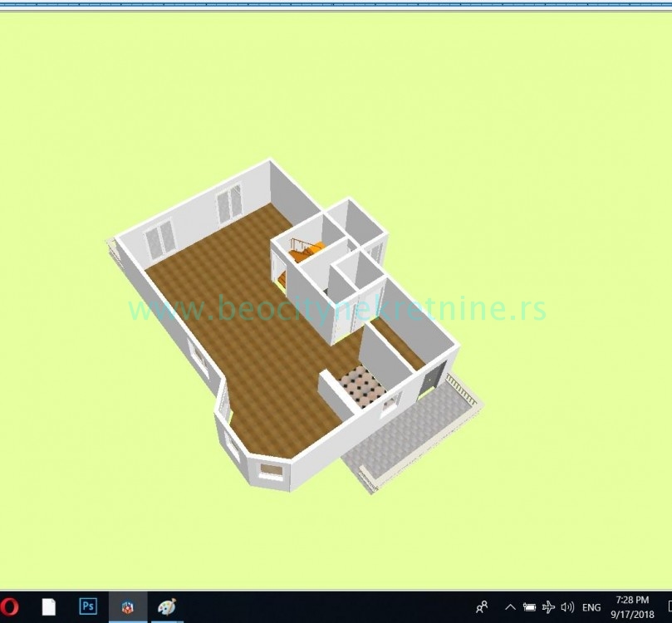
Task: Open the volume control in the system tray
Action: (567, 607)
